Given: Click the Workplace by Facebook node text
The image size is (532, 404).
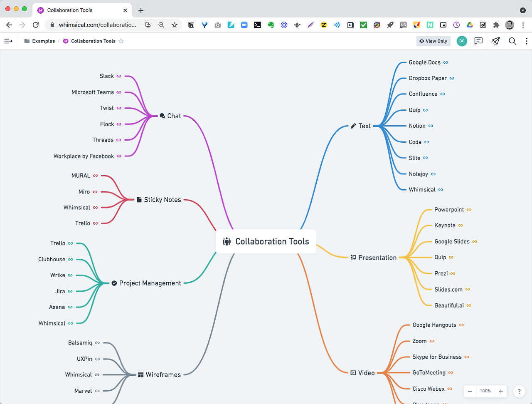Looking at the screenshot, I should [x=84, y=156].
